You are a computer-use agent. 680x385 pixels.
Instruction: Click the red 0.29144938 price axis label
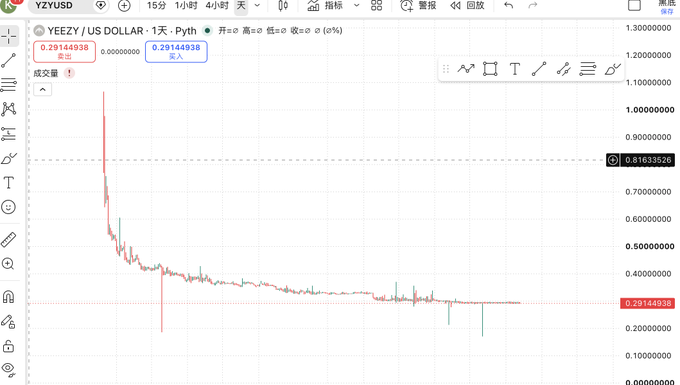coord(647,303)
